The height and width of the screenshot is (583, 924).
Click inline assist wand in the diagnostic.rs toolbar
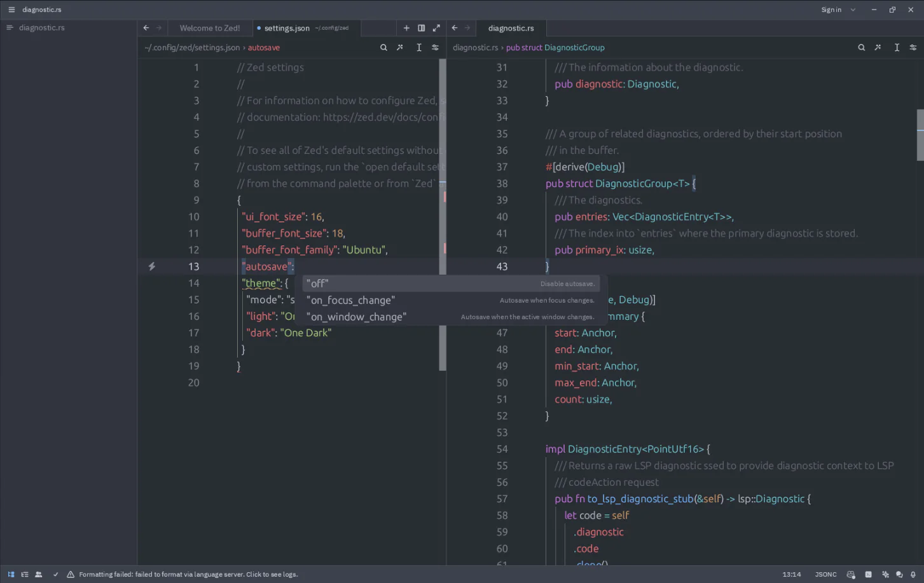[x=878, y=48]
